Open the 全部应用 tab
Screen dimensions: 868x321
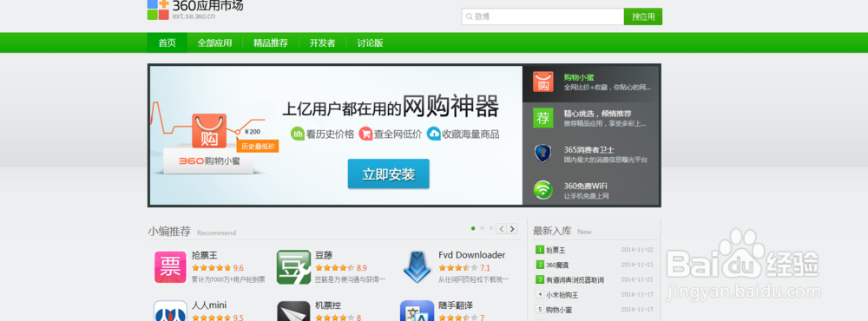point(214,43)
